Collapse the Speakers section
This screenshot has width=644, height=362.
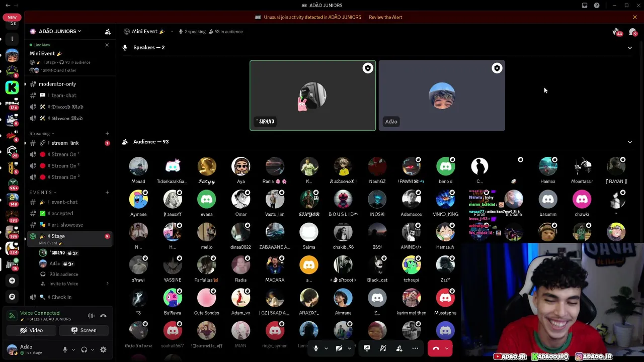tap(629, 48)
